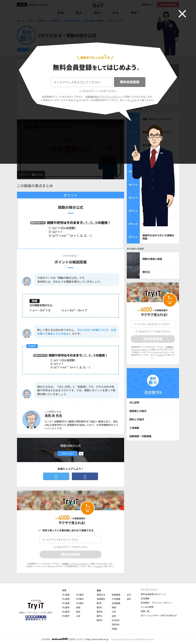196x644 pixels.
Task: Open the 積分法 lesson item
Action: point(153,272)
